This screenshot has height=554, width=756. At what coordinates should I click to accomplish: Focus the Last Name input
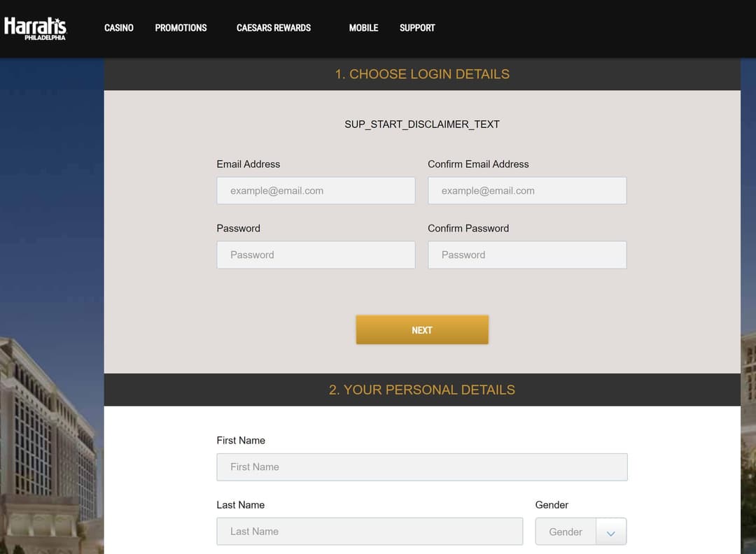370,532
